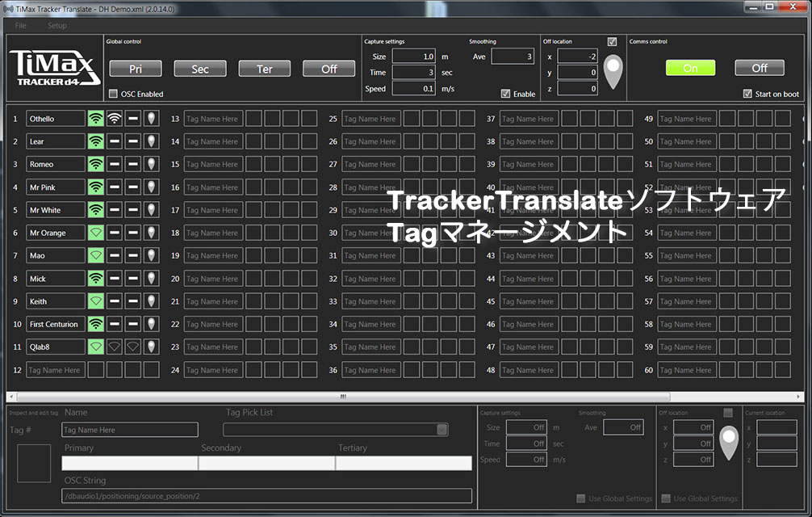
Task: Click Mick's secondary dash icon
Action: 115,278
